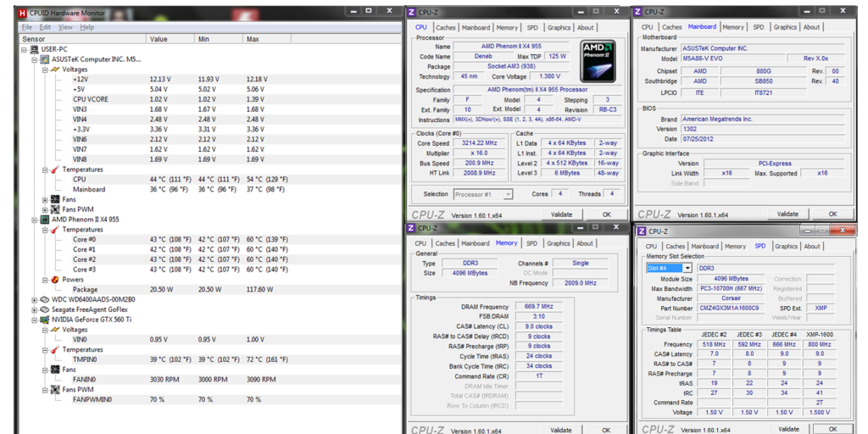Click Validate in the SPD CPU-Z window
Viewport: 868px width, 434px height.
pos(787,430)
